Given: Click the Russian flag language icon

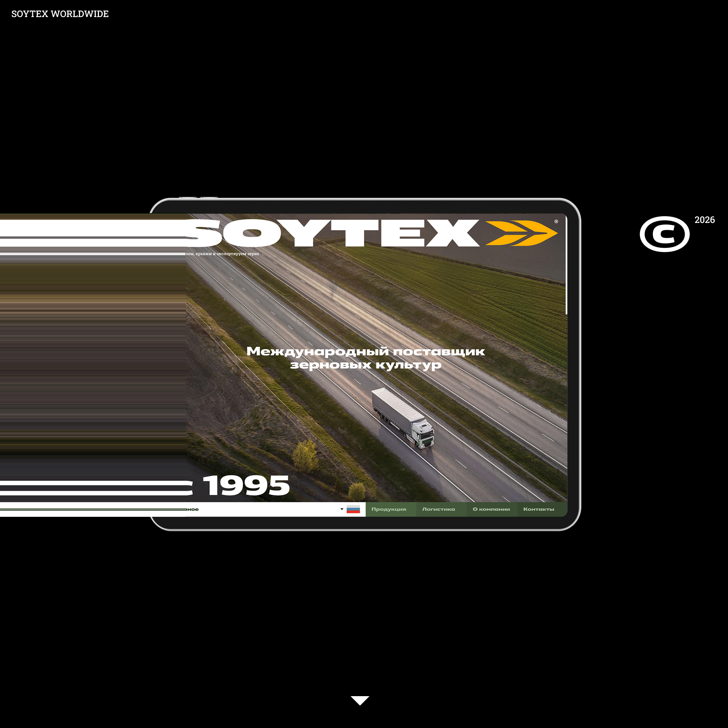Looking at the screenshot, I should coord(353,509).
